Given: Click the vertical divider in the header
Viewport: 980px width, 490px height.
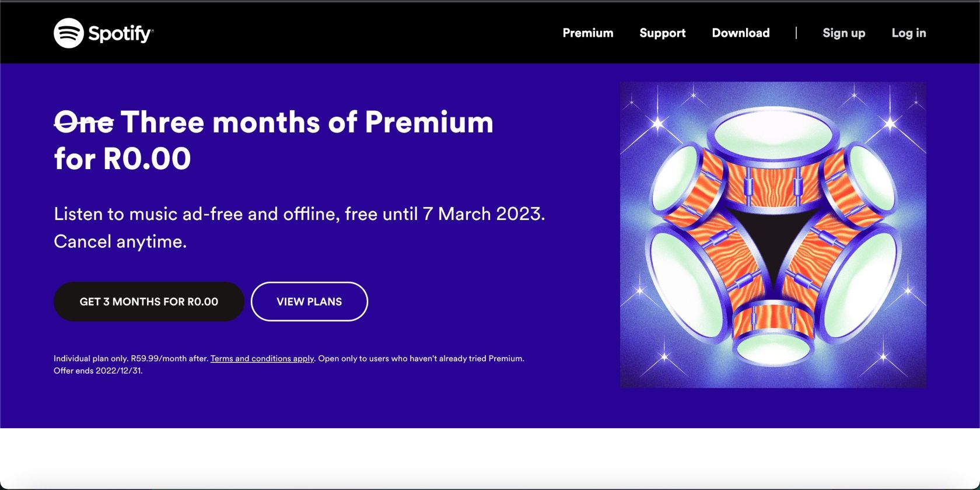Looking at the screenshot, I should [x=796, y=33].
